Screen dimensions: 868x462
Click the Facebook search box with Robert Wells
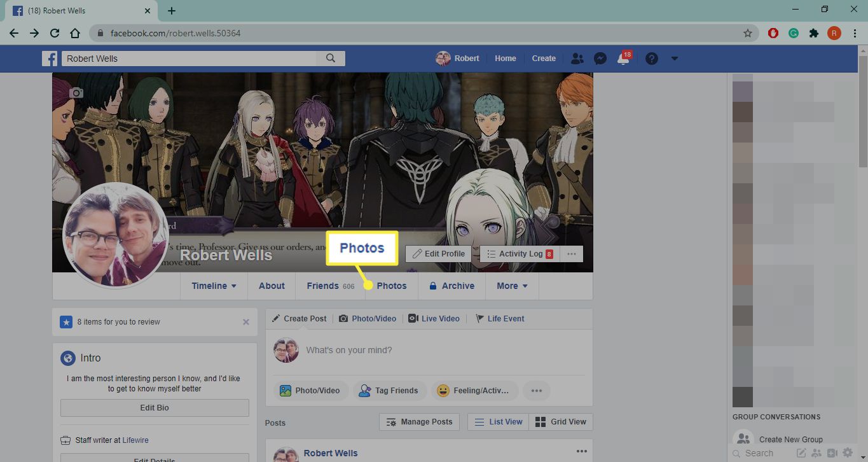[x=189, y=59]
